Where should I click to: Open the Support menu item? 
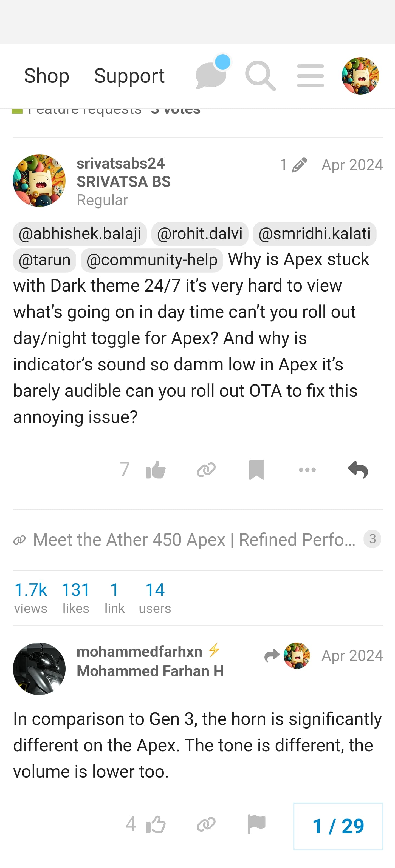pyautogui.click(x=129, y=76)
